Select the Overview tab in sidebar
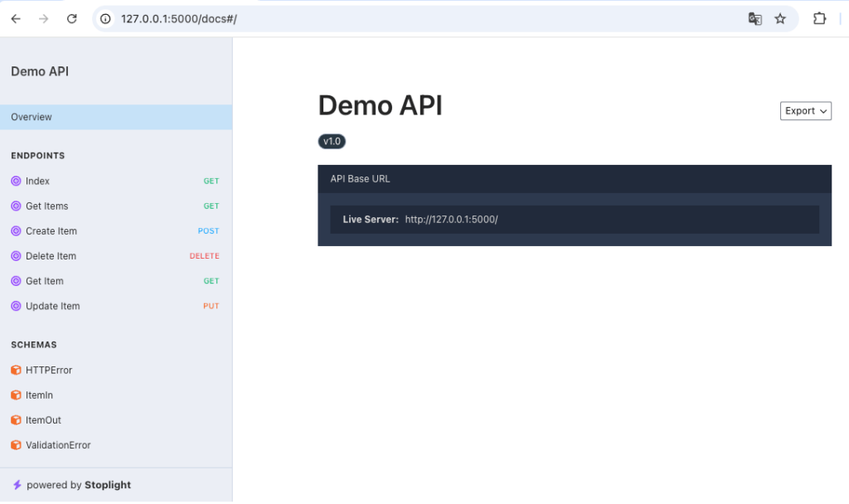This screenshot has height=504, width=849. [31, 117]
